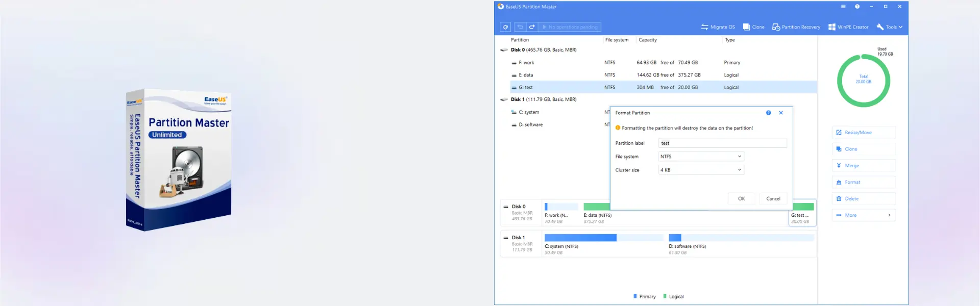
Task: Close the Format Partition dialog
Action: (x=781, y=113)
